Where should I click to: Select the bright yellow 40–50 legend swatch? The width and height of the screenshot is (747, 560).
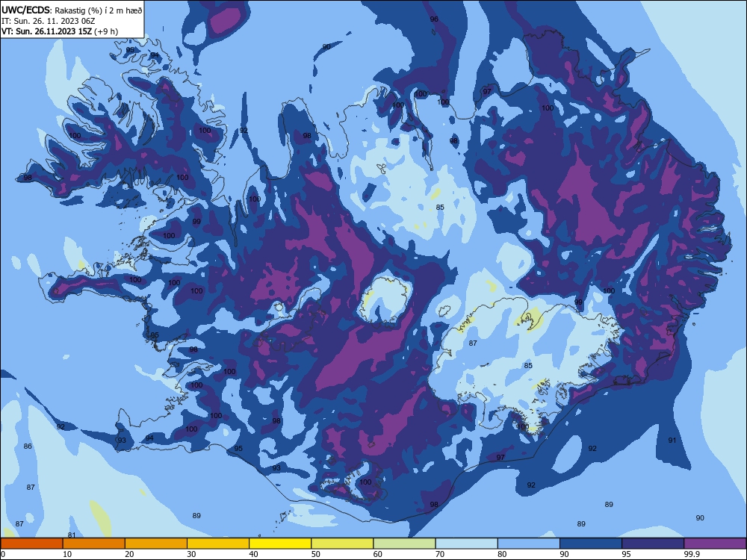click(280, 544)
